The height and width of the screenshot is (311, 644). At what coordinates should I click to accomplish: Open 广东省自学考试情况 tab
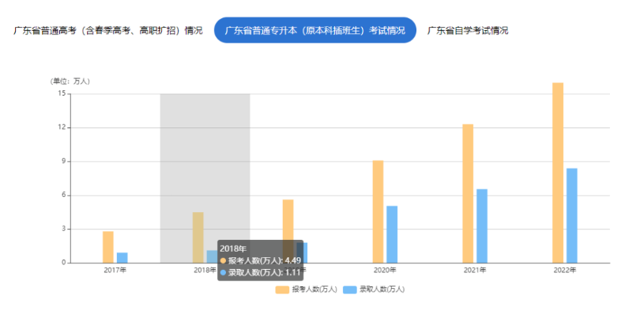(468, 30)
